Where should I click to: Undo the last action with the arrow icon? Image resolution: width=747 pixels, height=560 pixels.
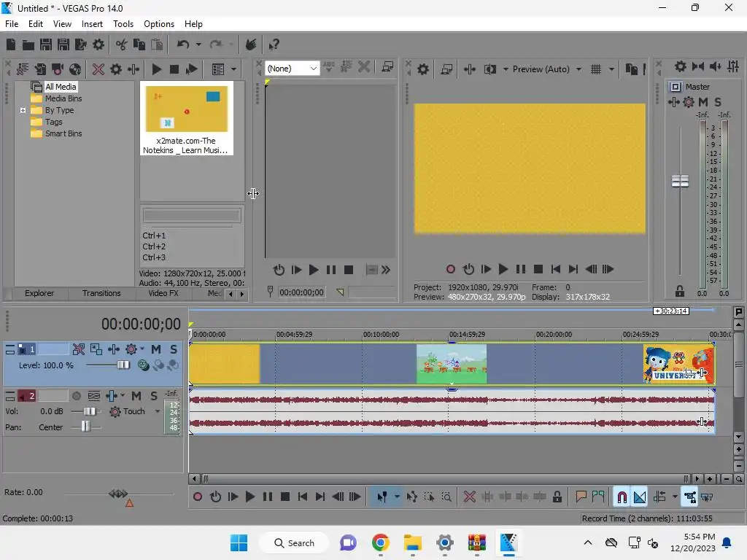(183, 44)
